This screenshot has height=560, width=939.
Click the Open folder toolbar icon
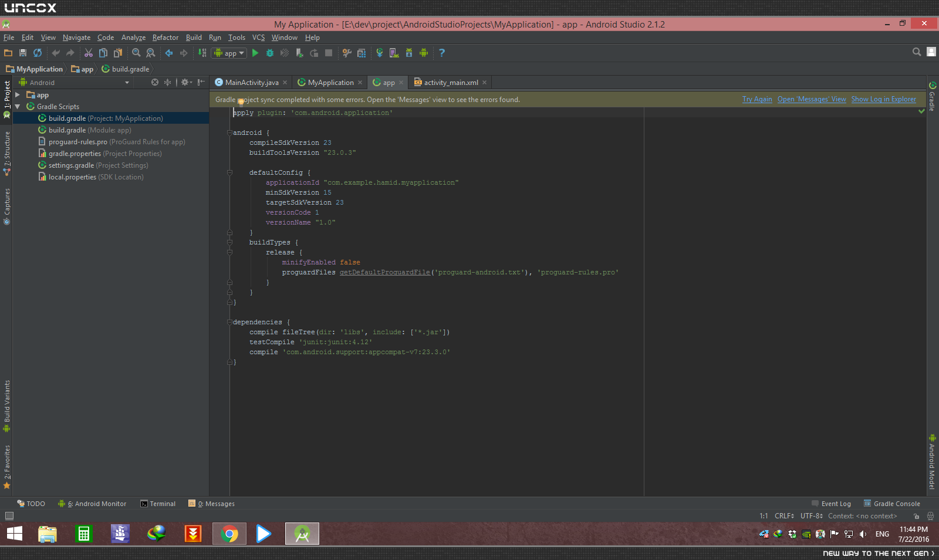point(8,53)
